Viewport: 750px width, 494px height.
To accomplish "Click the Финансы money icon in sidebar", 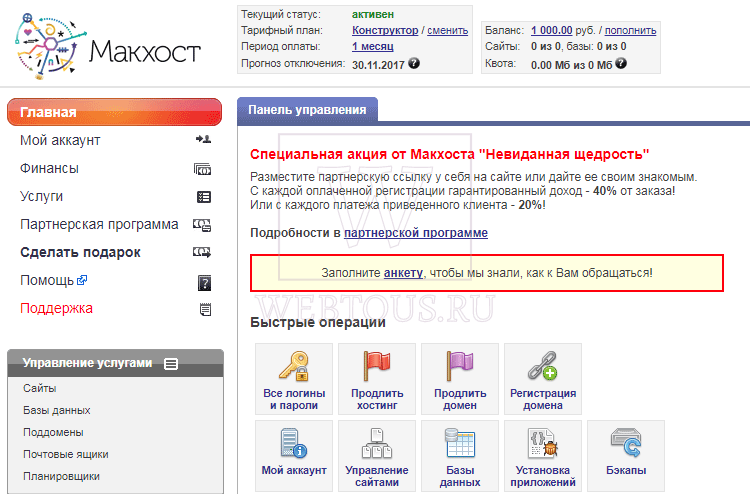I will click(203, 169).
